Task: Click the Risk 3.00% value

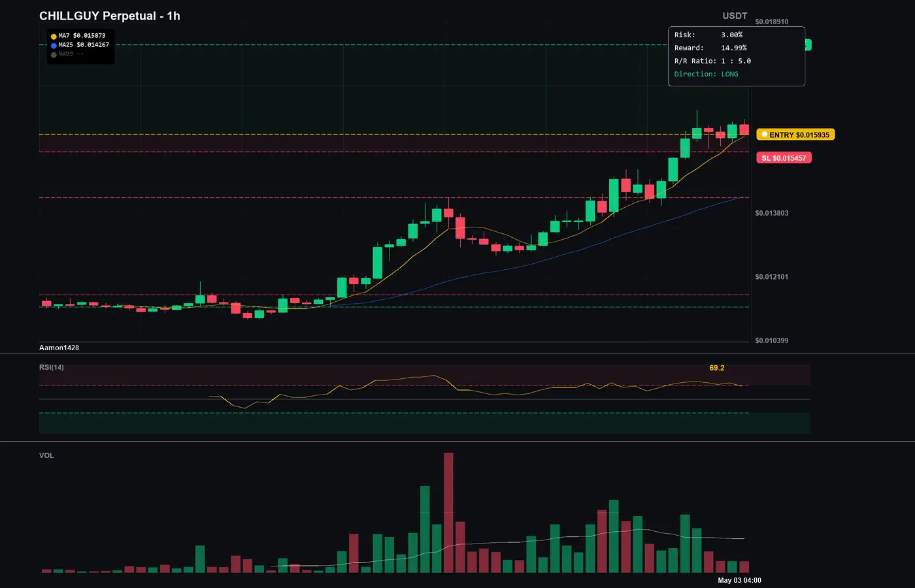Action: [732, 35]
